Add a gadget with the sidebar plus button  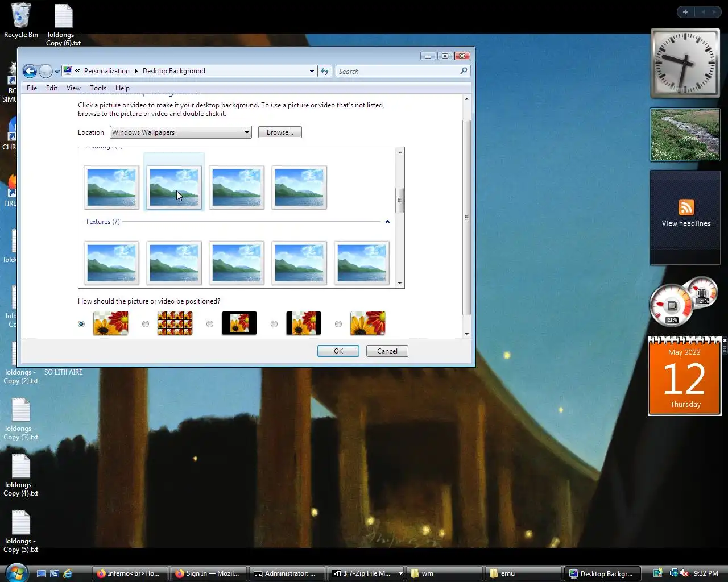point(685,12)
